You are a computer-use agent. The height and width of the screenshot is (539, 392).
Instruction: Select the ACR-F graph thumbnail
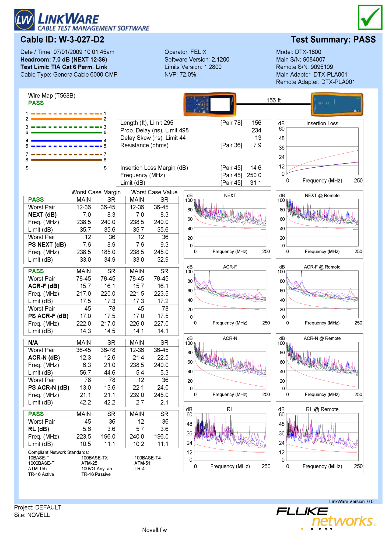[x=227, y=296]
